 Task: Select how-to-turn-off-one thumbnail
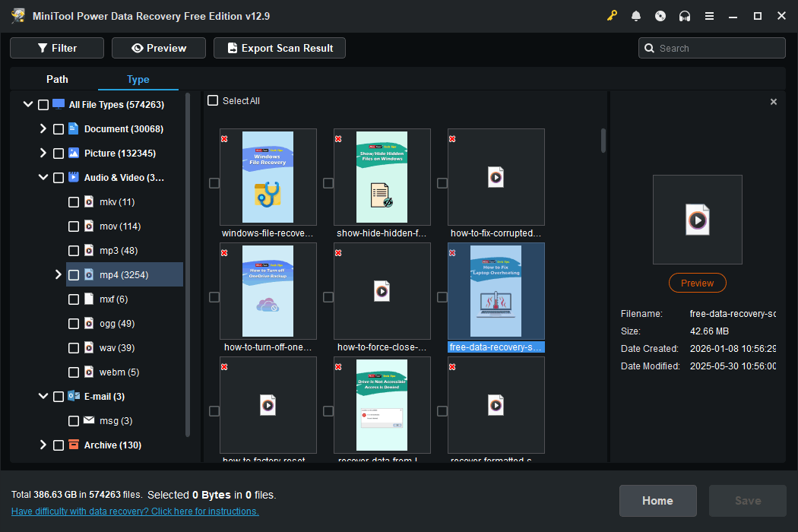click(268, 291)
